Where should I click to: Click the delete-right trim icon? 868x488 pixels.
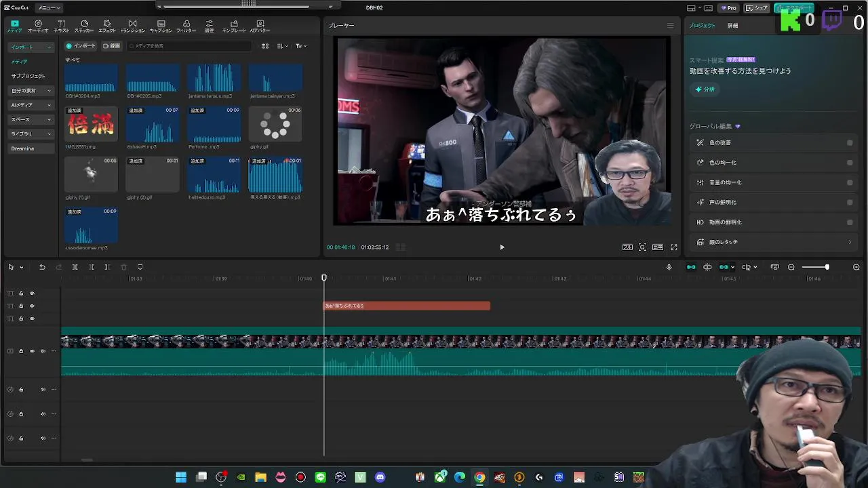(x=107, y=267)
